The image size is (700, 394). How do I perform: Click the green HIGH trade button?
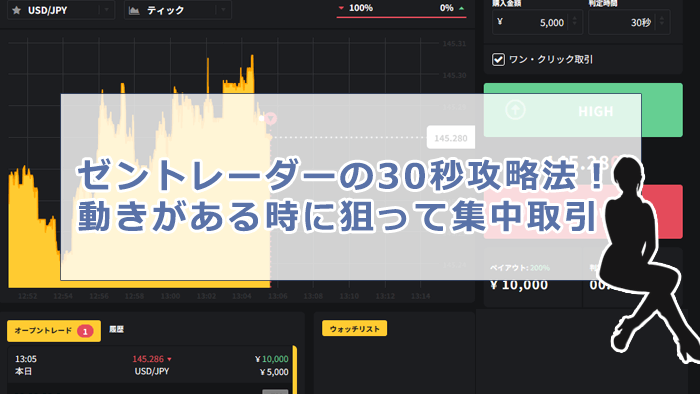coord(583,110)
